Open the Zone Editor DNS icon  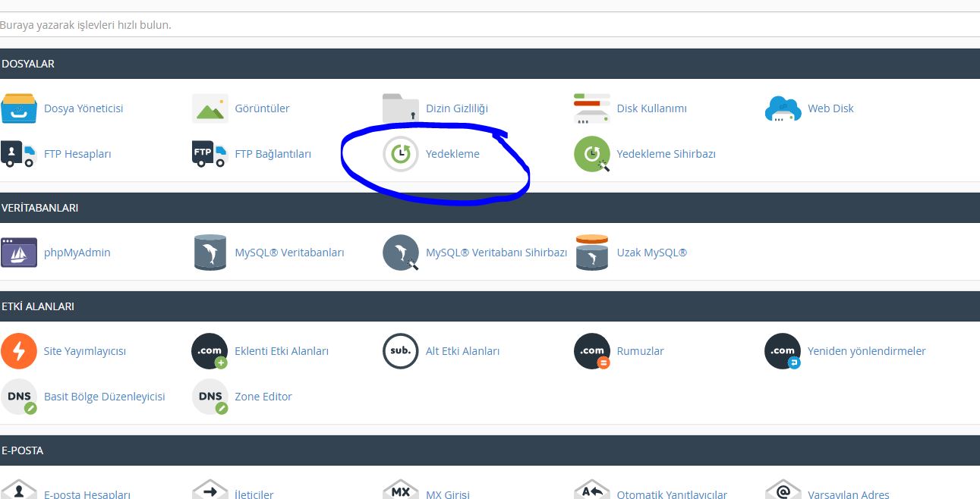click(x=210, y=397)
